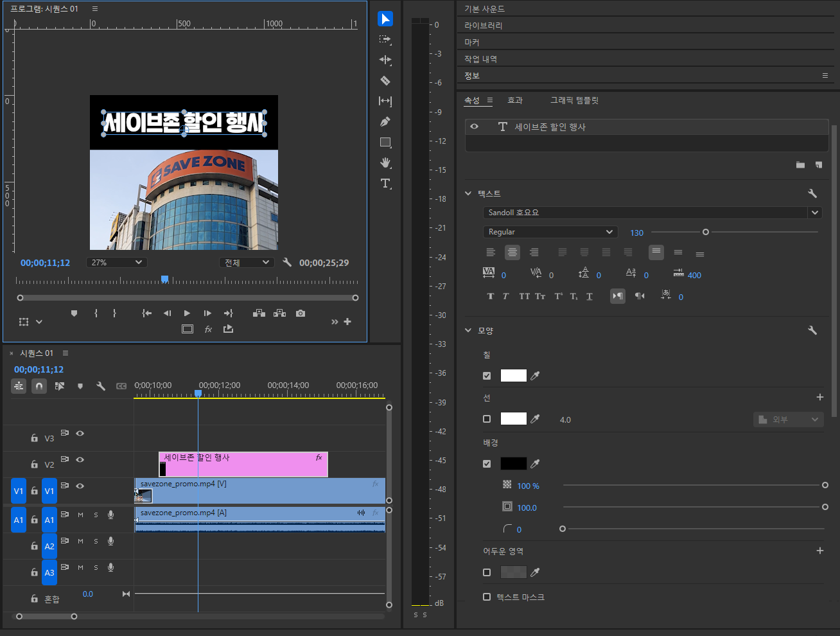Click Mark Out bracket button
840x636 pixels.
coord(114,314)
